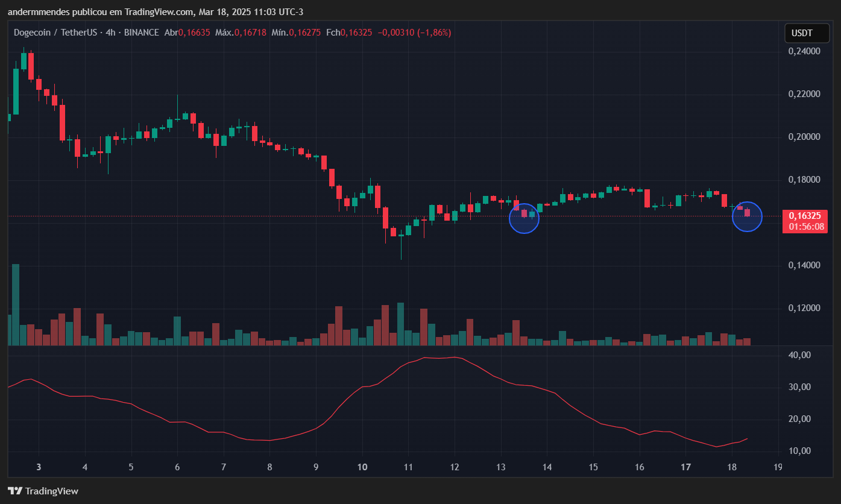The image size is (841, 504).
Task: Click the tallest green volume bar
Action: (x=16, y=304)
